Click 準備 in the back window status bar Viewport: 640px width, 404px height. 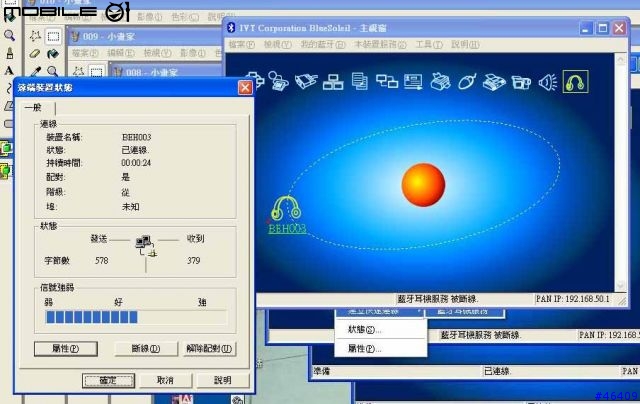[322, 371]
